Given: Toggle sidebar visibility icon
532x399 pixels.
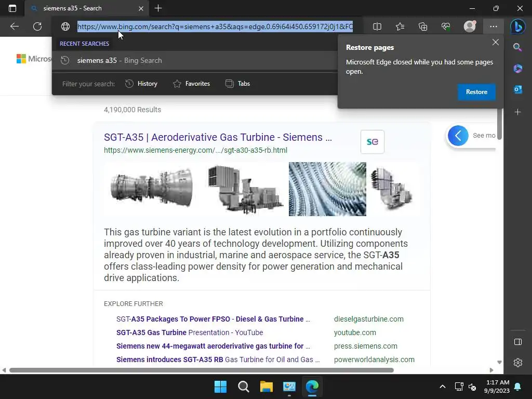Looking at the screenshot, I should coord(518,342).
